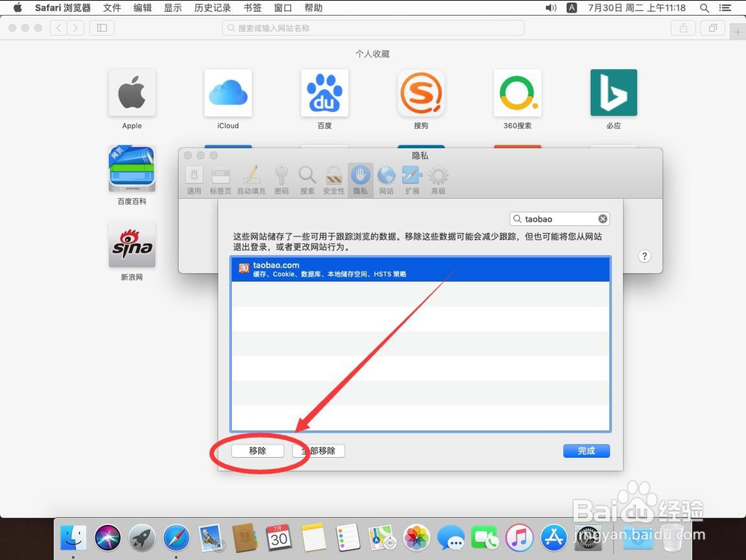Open the 窗口 Window menu

283,7
